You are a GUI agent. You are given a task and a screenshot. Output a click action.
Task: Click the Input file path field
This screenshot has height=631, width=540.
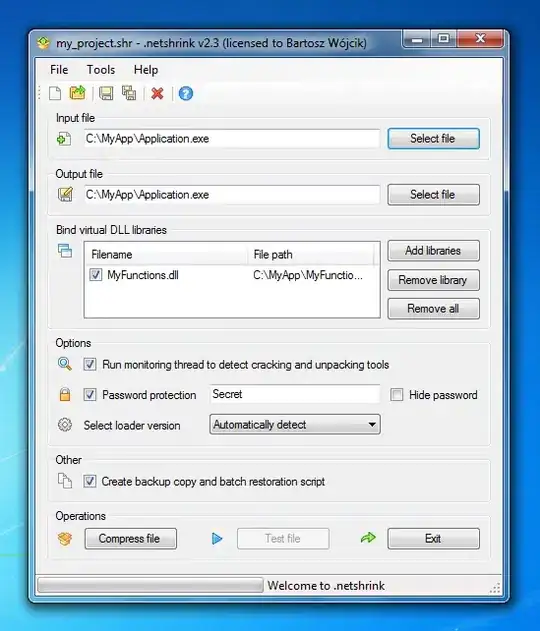[x=232, y=139]
